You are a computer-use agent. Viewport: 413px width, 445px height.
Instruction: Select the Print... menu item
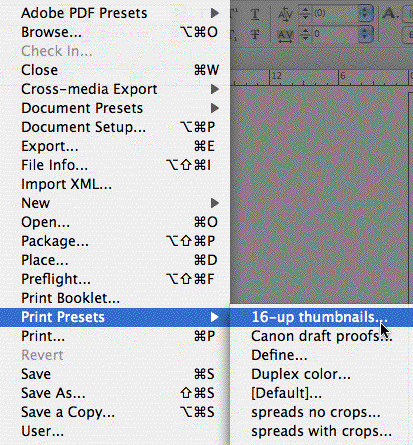coord(115,336)
